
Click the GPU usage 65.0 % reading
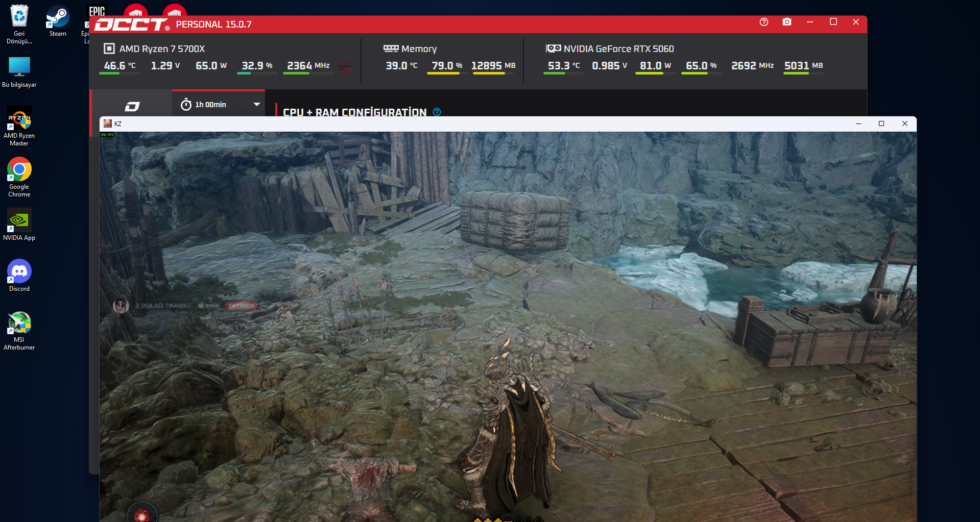click(702, 66)
